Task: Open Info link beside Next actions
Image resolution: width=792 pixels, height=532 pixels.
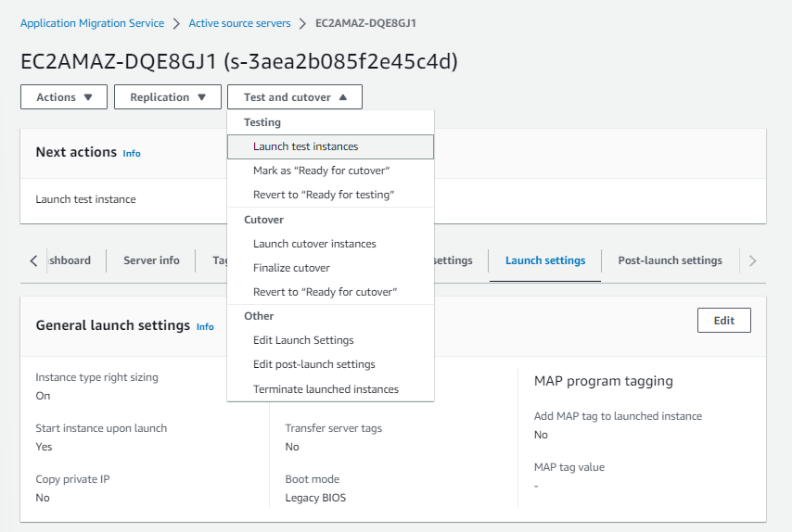Action: click(x=132, y=153)
